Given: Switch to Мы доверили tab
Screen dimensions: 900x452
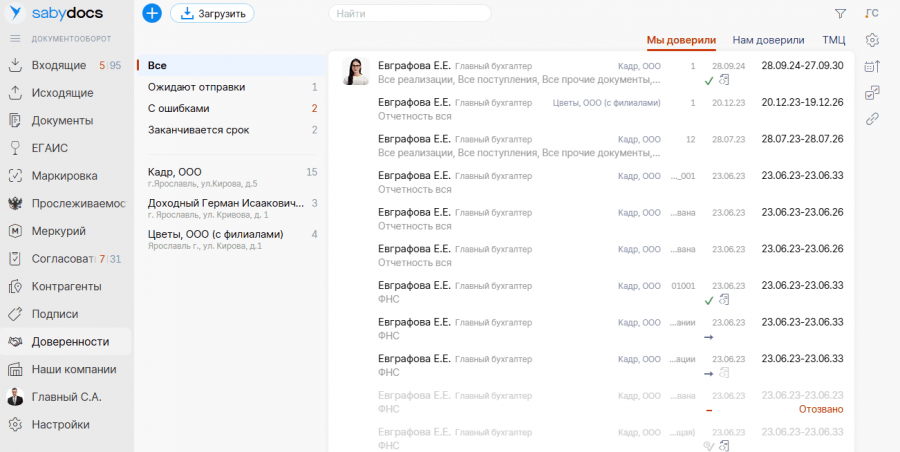Looking at the screenshot, I should (x=681, y=40).
